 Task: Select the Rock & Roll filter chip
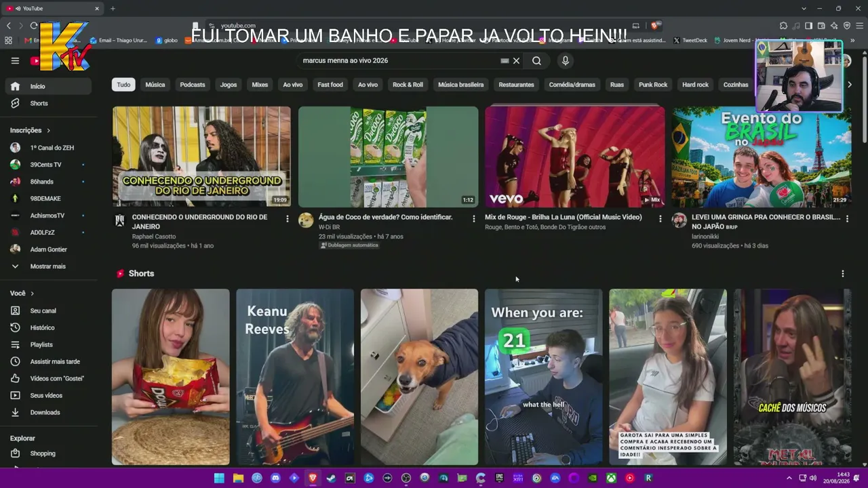click(x=408, y=85)
